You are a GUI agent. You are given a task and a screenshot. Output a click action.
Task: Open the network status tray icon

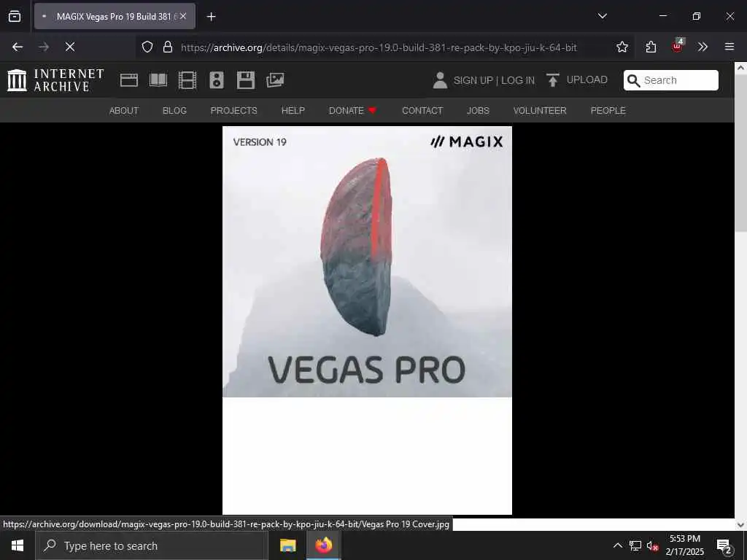coord(635,545)
